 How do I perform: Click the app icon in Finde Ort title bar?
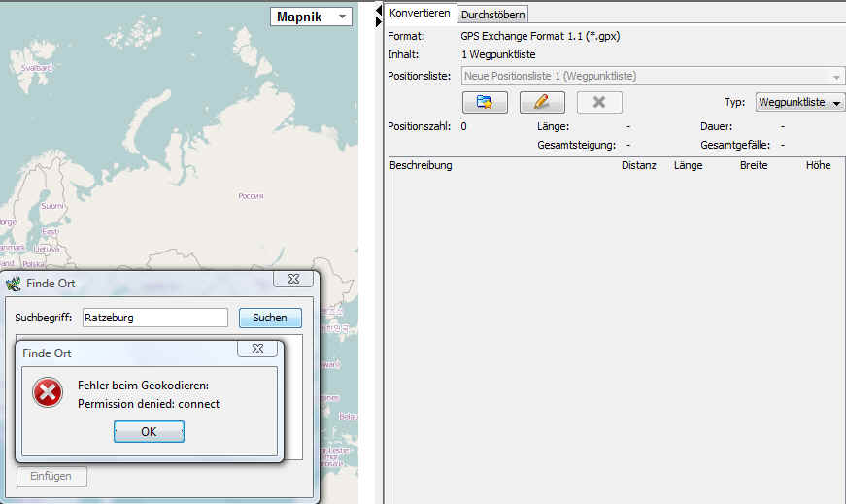pyautogui.click(x=14, y=284)
